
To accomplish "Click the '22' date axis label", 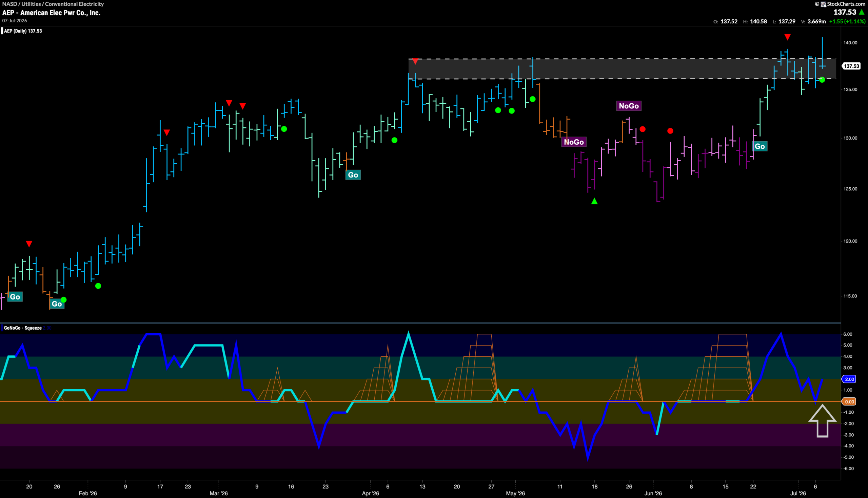I will click(753, 486).
